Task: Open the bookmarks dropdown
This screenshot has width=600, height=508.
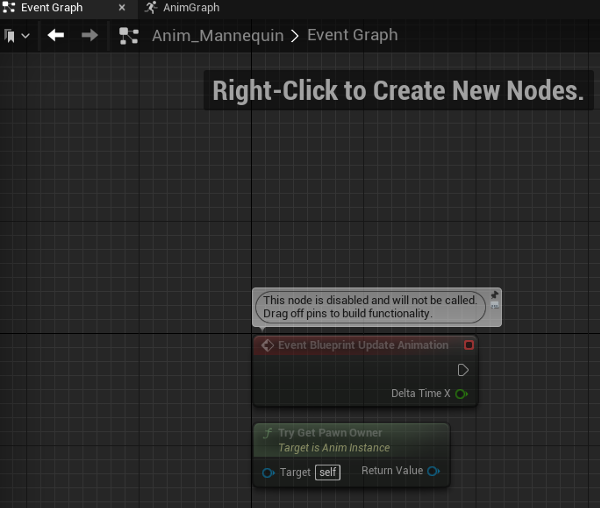Action: (16, 36)
